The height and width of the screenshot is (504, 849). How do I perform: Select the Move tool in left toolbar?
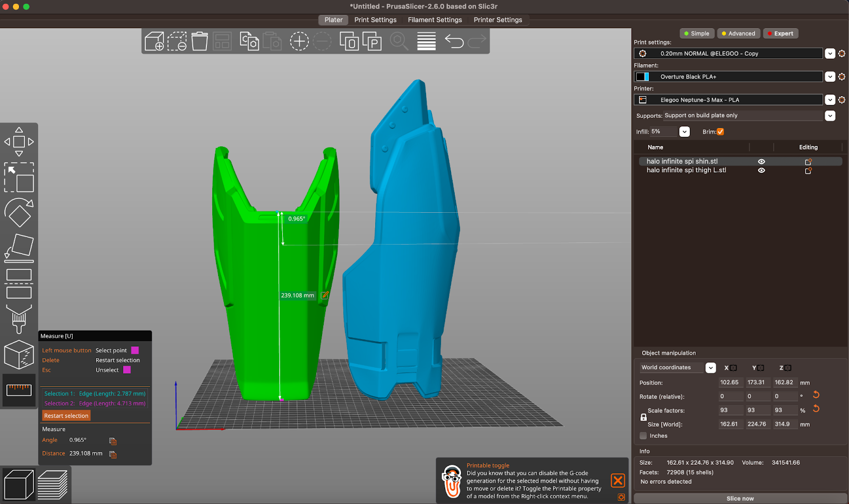point(19,142)
